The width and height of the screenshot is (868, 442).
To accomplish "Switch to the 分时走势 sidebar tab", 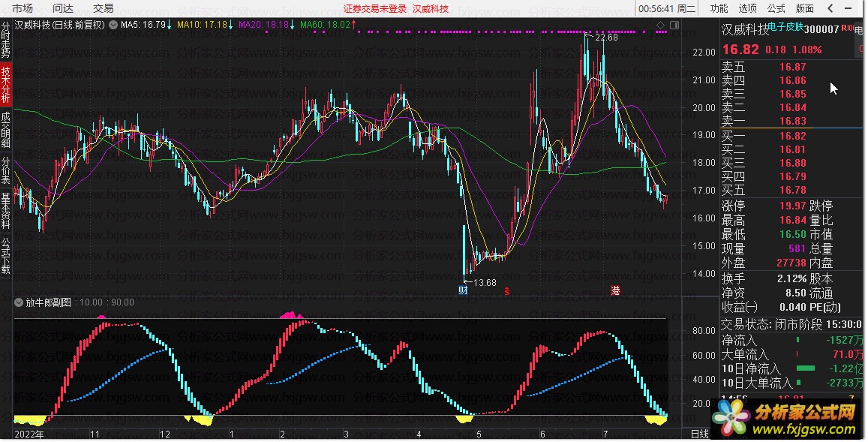I will click(5, 39).
